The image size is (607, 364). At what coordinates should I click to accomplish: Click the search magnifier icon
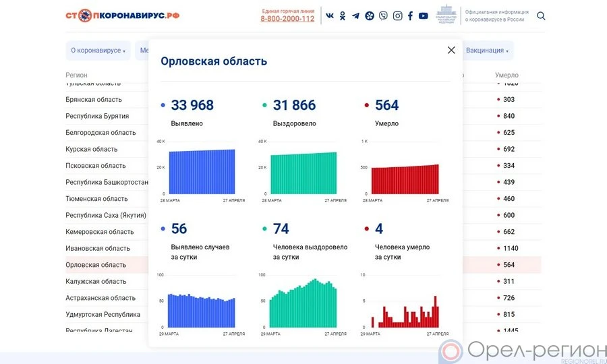tap(541, 16)
